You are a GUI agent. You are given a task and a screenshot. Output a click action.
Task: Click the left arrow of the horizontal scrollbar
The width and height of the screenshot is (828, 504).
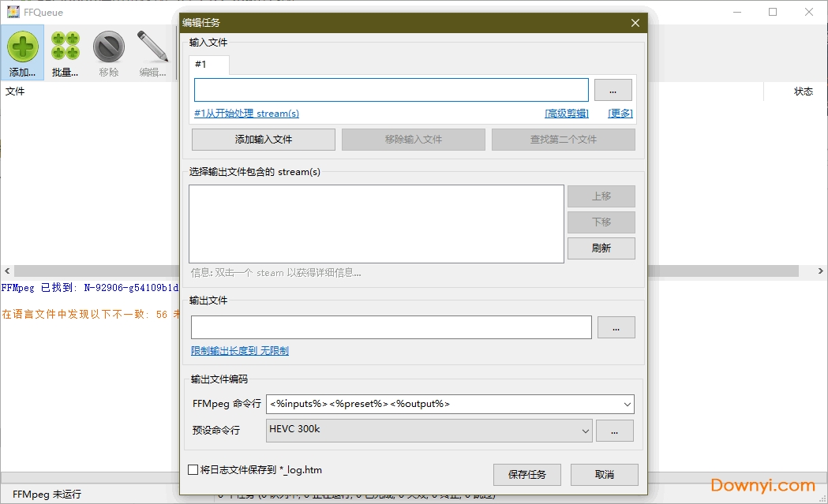[7, 271]
